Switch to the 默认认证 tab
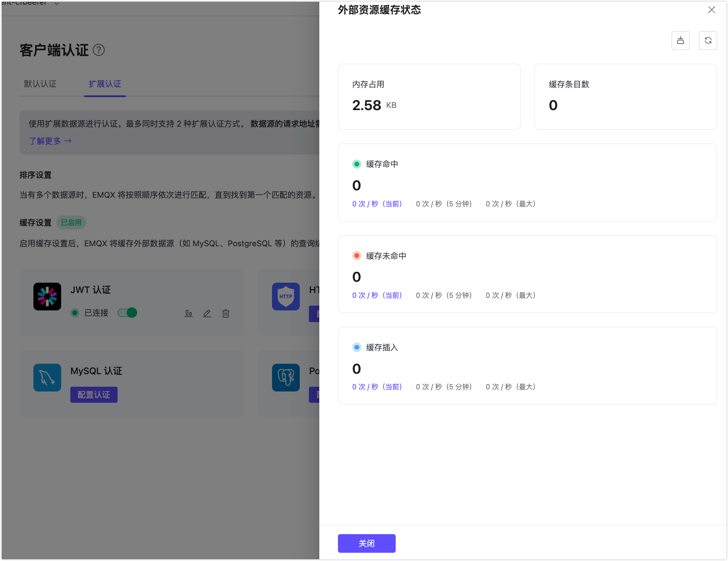This screenshot has height=561, width=728. pos(40,84)
